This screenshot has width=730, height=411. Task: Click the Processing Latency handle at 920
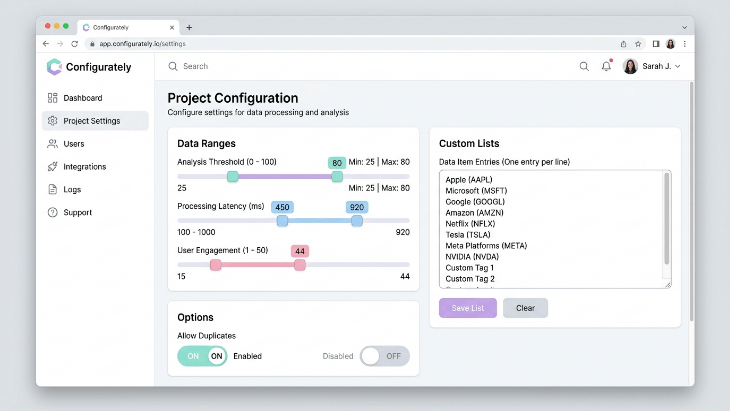tap(357, 221)
